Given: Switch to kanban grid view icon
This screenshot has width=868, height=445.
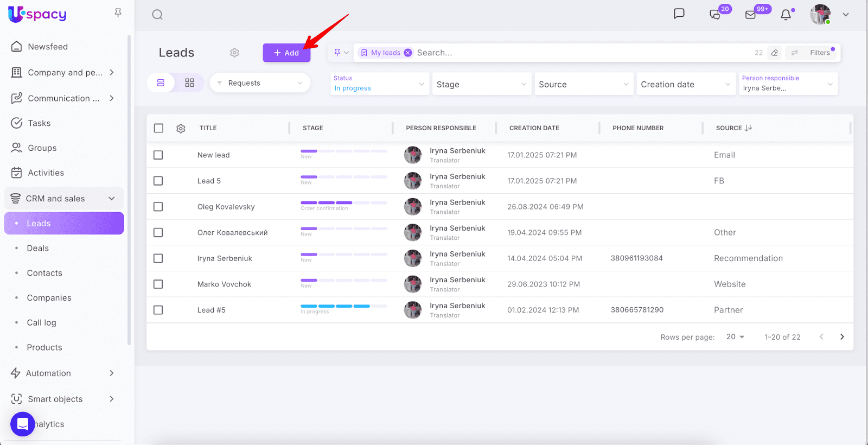Looking at the screenshot, I should [x=189, y=83].
